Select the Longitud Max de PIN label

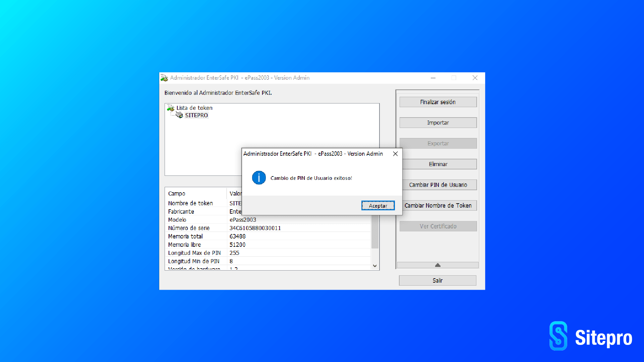coord(194,253)
